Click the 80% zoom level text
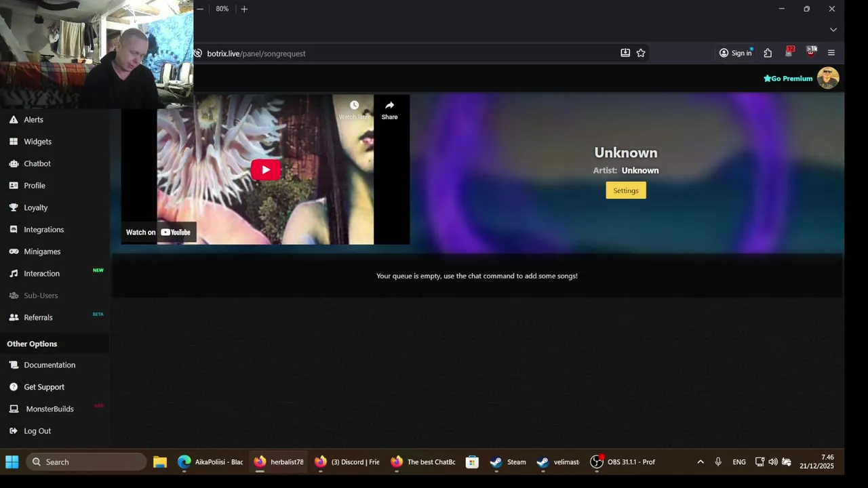 222,9
